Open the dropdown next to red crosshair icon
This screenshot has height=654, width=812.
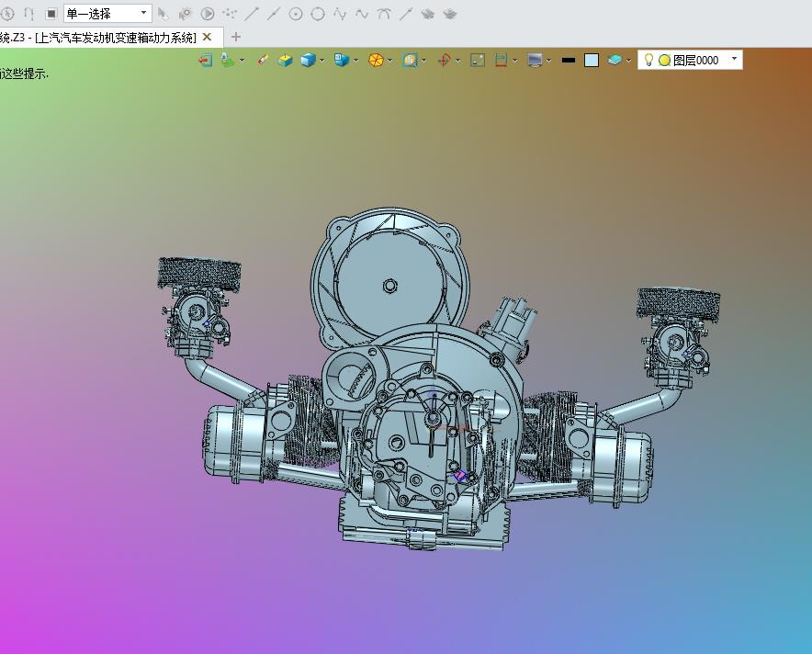click(457, 61)
